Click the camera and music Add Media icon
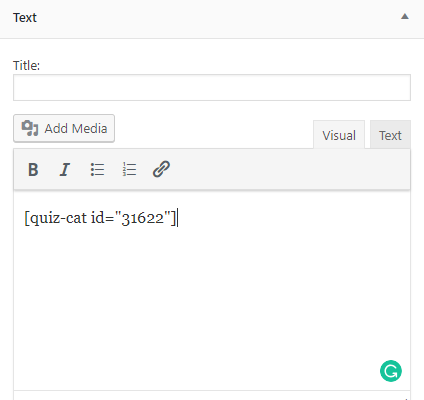Viewport: 424px width, 400px height. click(x=30, y=128)
